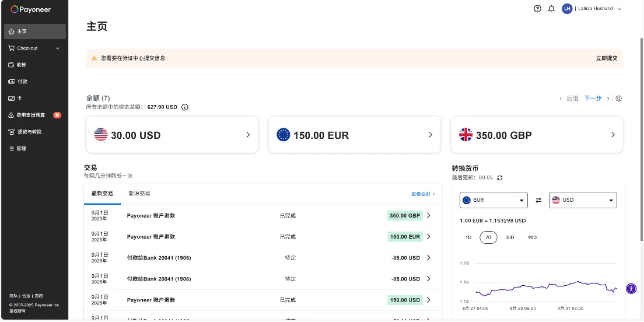Click the home icon beside 主页
Image resolution: width=644 pixels, height=322 pixels.
(12, 32)
